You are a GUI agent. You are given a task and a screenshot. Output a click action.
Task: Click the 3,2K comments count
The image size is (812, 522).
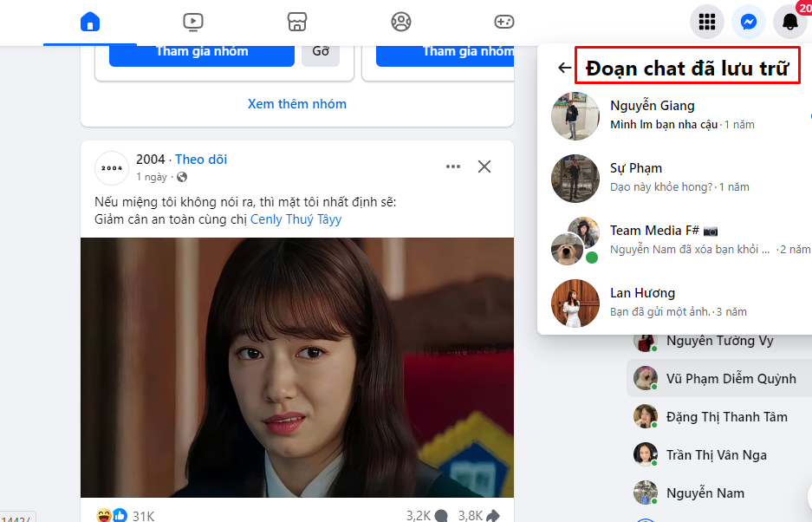[426, 515]
